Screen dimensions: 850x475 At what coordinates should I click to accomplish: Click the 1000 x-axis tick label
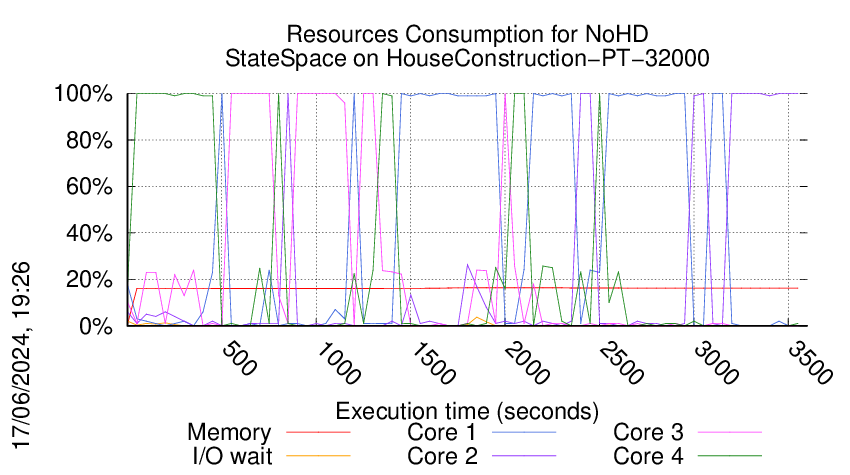click(x=338, y=363)
